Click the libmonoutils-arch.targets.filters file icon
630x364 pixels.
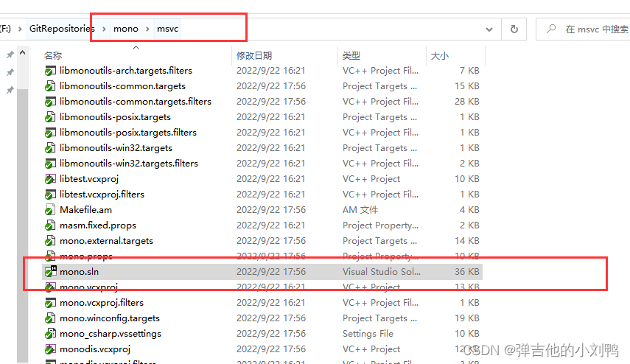click(50, 71)
